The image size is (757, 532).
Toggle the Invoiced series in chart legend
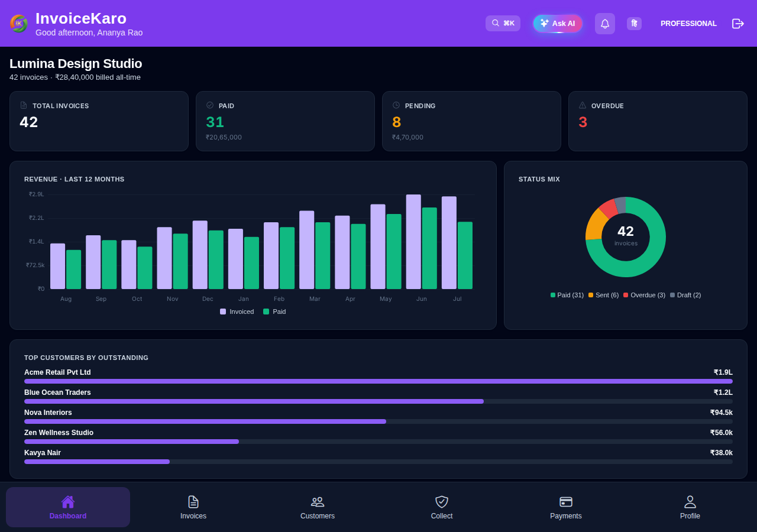point(237,312)
